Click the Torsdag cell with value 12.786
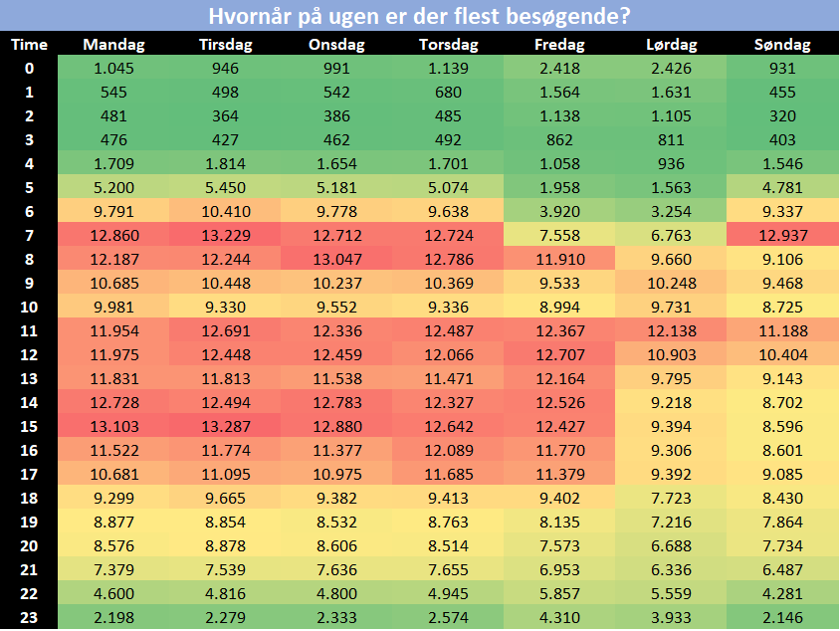The height and width of the screenshot is (631, 840). pyautogui.click(x=448, y=259)
